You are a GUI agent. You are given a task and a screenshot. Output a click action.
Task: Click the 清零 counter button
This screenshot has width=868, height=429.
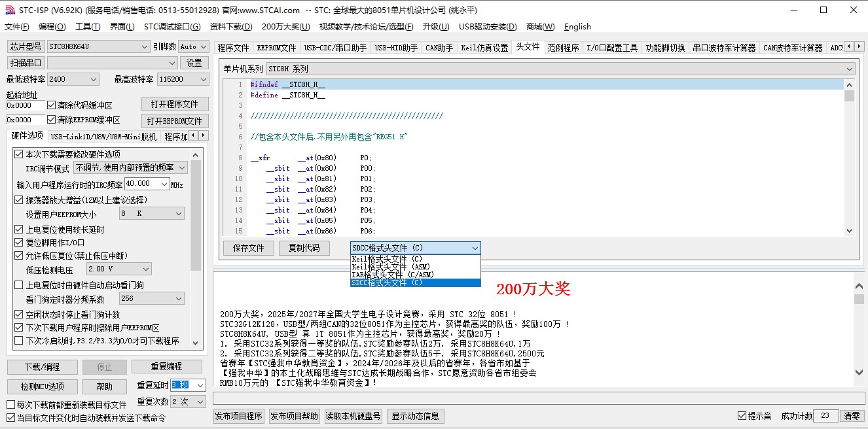click(852, 416)
